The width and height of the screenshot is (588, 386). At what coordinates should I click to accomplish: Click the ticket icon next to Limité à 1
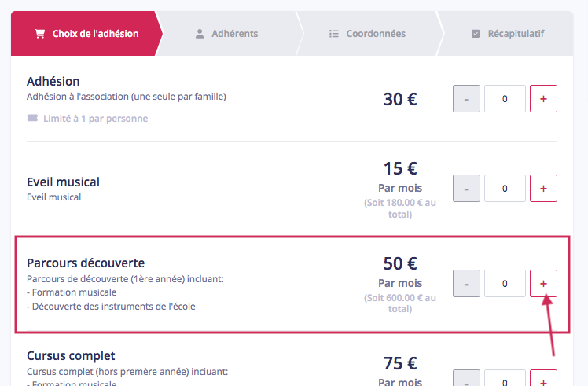click(x=32, y=118)
